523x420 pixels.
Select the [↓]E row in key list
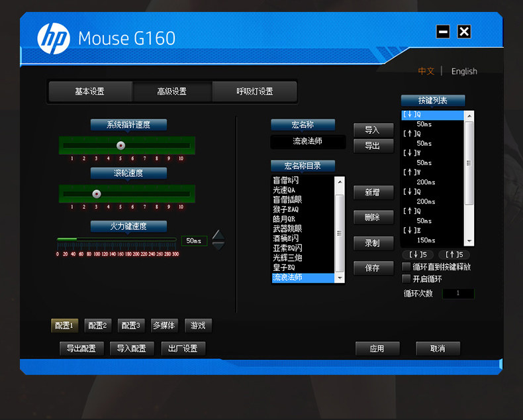pos(432,231)
